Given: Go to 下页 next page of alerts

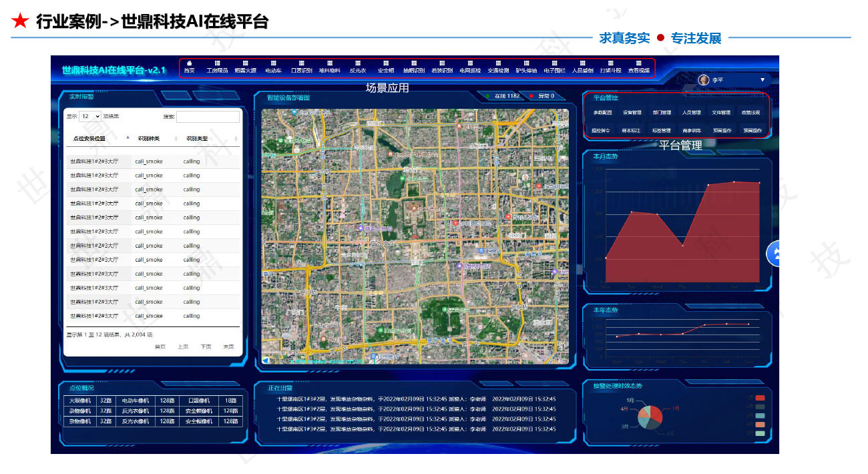Looking at the screenshot, I should (x=206, y=346).
